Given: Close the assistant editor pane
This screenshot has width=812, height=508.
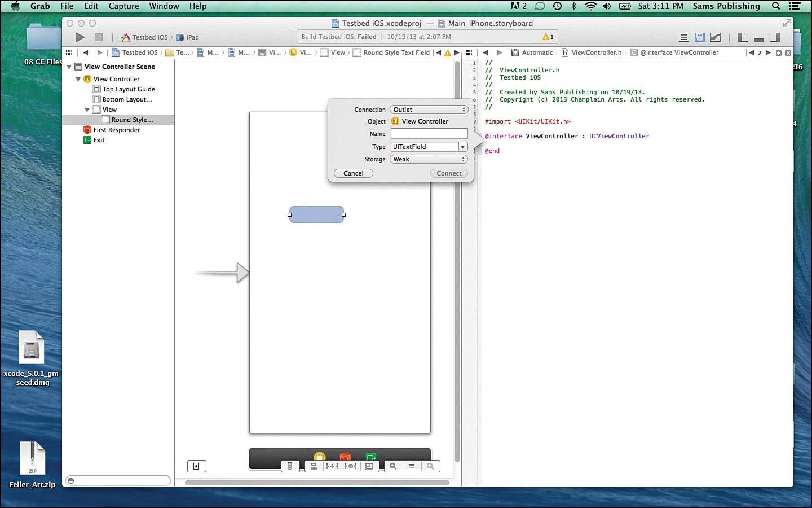Looking at the screenshot, I should click(x=788, y=52).
